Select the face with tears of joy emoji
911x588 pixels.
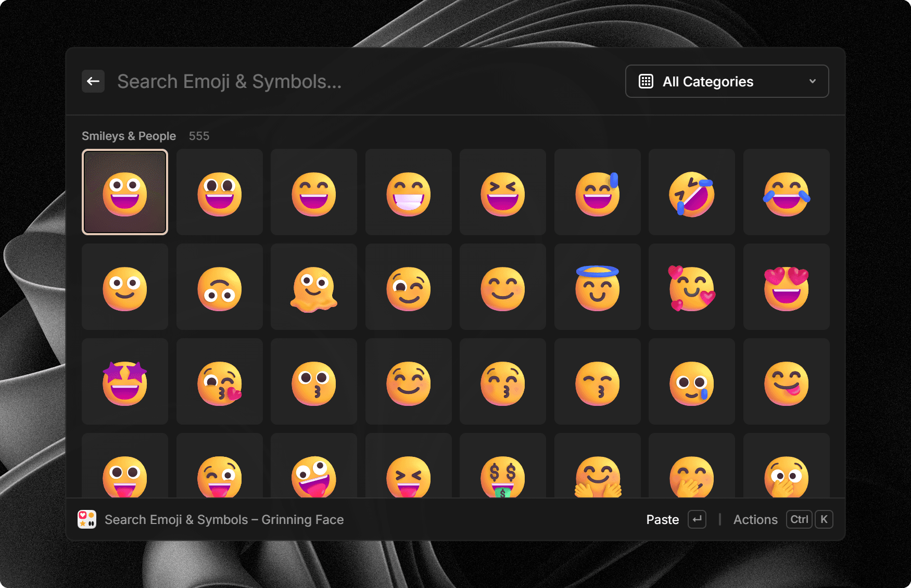pos(786,192)
